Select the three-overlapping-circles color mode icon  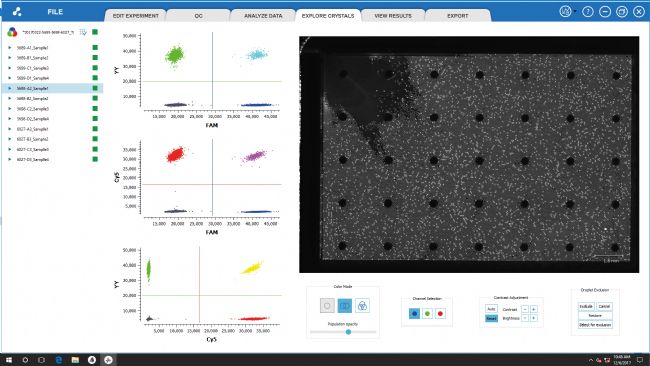click(x=362, y=305)
